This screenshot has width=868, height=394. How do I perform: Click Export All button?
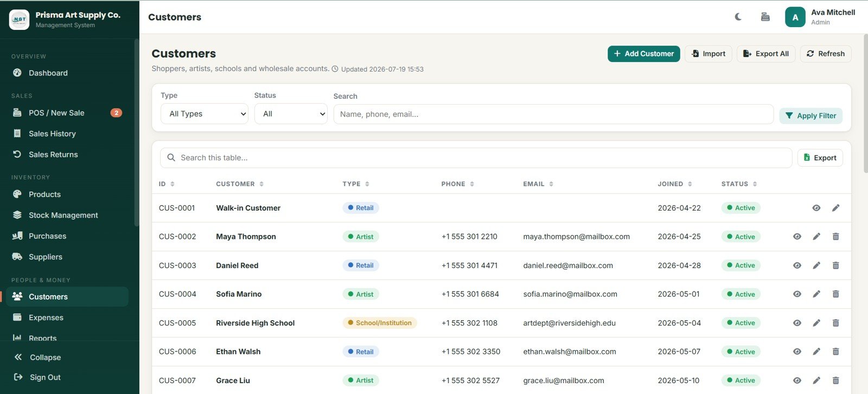(x=766, y=54)
